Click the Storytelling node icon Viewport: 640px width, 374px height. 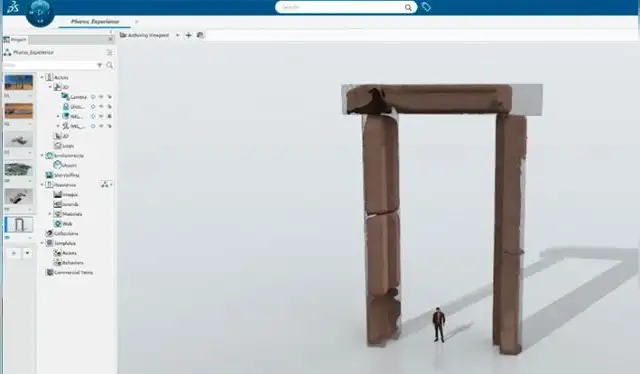(49, 175)
